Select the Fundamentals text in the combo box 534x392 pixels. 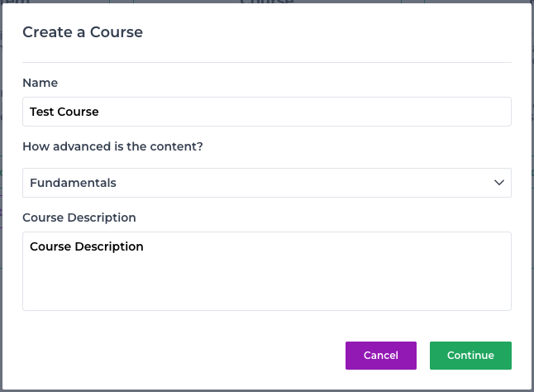tap(73, 183)
